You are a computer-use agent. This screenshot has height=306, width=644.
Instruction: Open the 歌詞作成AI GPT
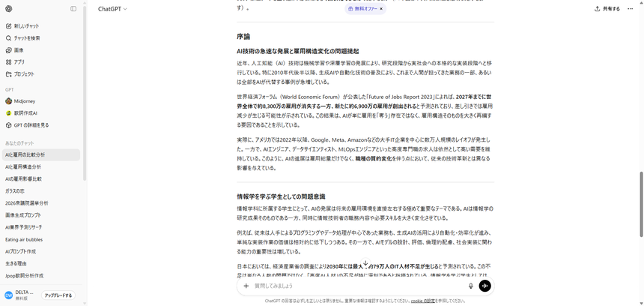coord(25,113)
